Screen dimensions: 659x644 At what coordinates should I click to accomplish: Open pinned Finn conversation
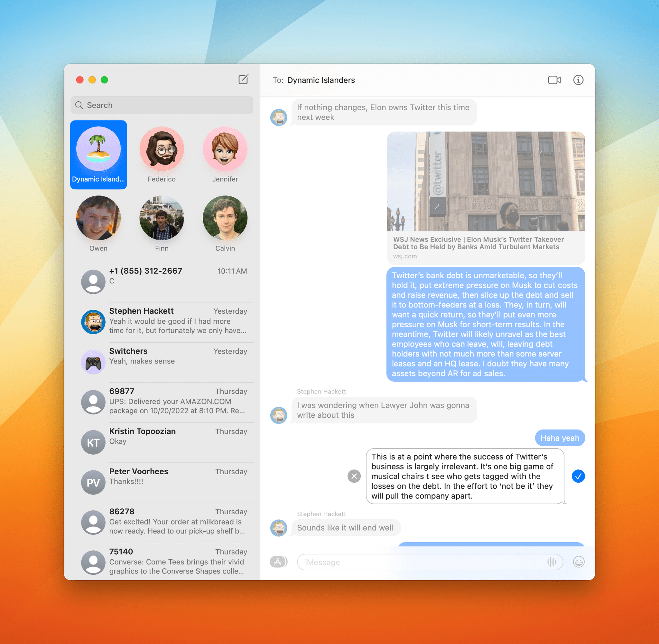pos(162,223)
